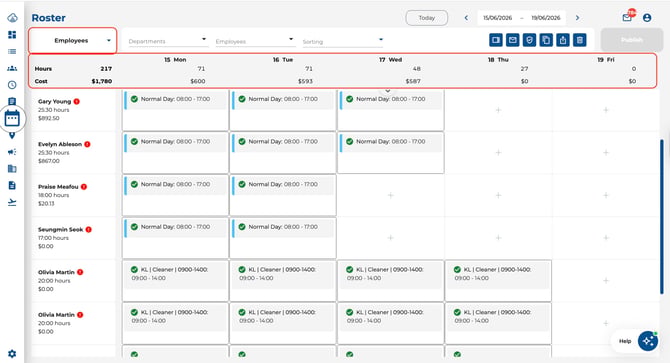The height and width of the screenshot is (363, 670).
Task: Click the total Cost value $1,780
Action: pyautogui.click(x=102, y=81)
